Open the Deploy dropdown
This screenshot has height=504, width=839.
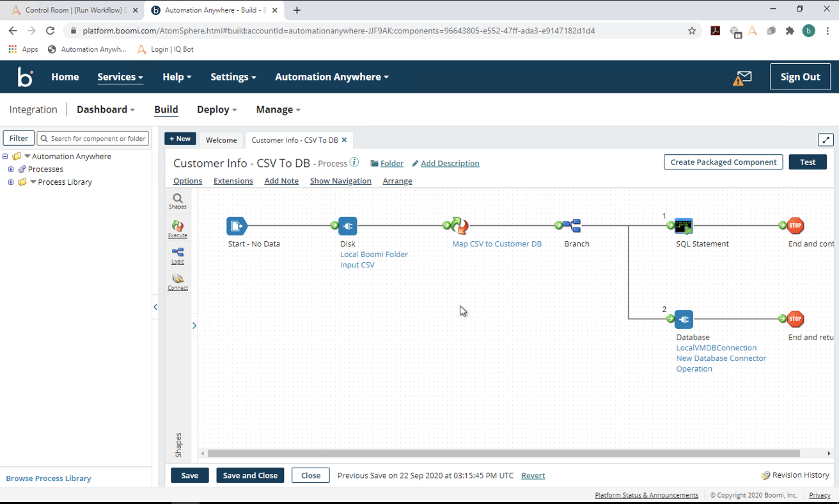click(x=217, y=109)
